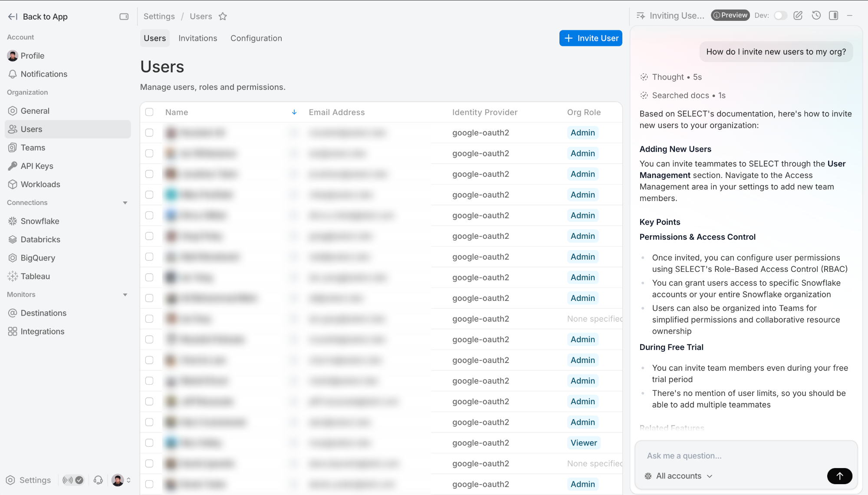Click the new chat compose icon

pos(798,16)
